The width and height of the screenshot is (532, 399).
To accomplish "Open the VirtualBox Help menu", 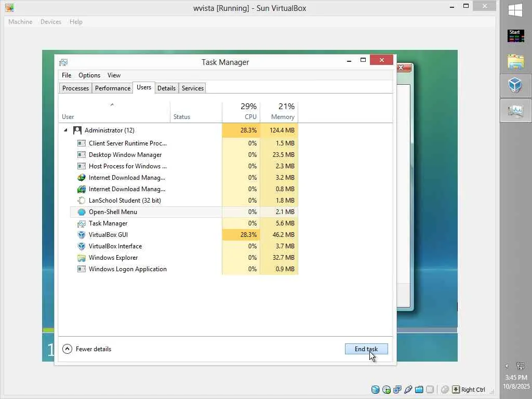I will [x=76, y=22].
